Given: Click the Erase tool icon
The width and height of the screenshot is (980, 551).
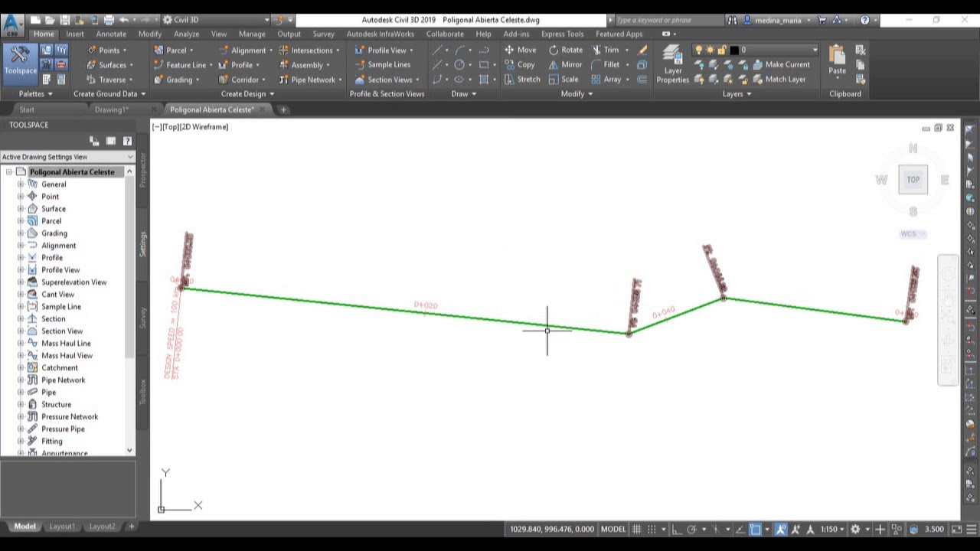Looking at the screenshot, I should point(642,50).
